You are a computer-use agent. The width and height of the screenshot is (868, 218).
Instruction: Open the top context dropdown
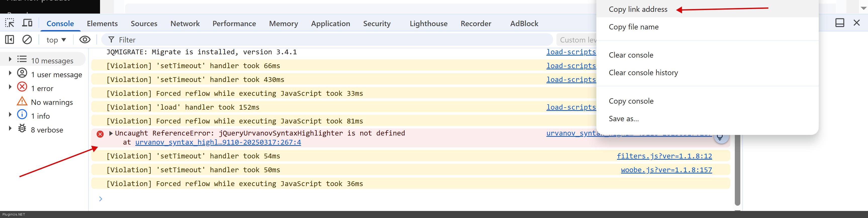coord(56,40)
